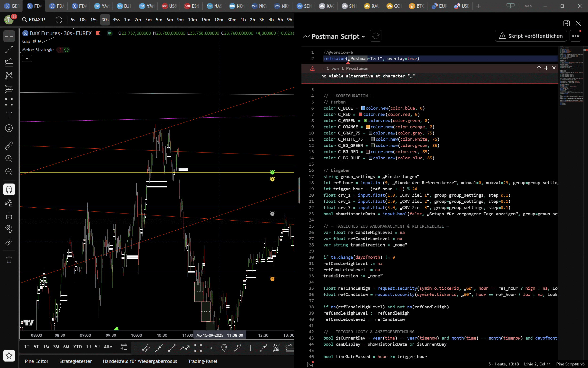Collapse the indicator legend chevron

[27, 59]
